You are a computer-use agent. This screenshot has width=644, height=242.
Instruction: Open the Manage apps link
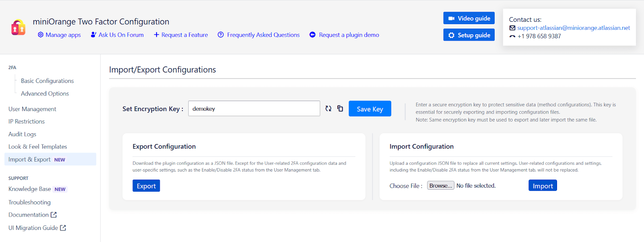click(63, 35)
